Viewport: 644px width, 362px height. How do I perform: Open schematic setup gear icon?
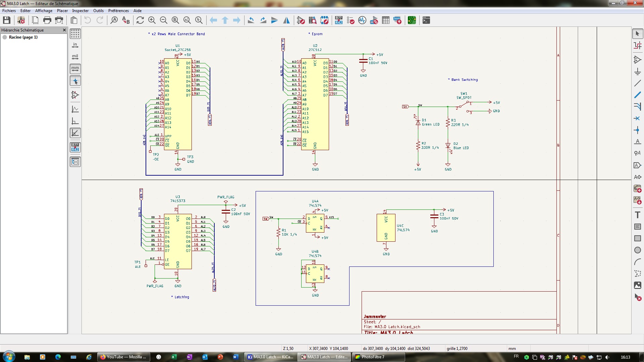pyautogui.click(x=21, y=20)
